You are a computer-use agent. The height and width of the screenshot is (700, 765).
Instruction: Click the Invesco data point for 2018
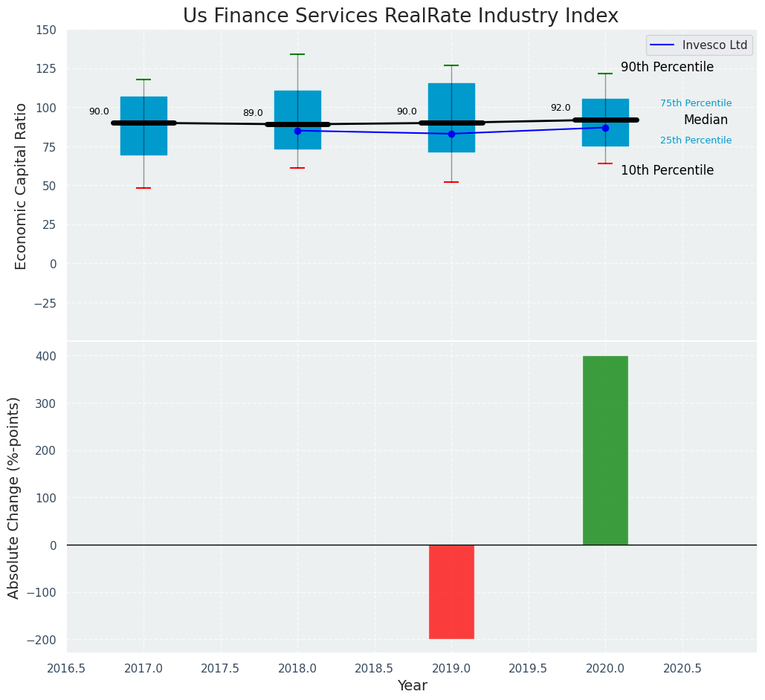pos(297,131)
